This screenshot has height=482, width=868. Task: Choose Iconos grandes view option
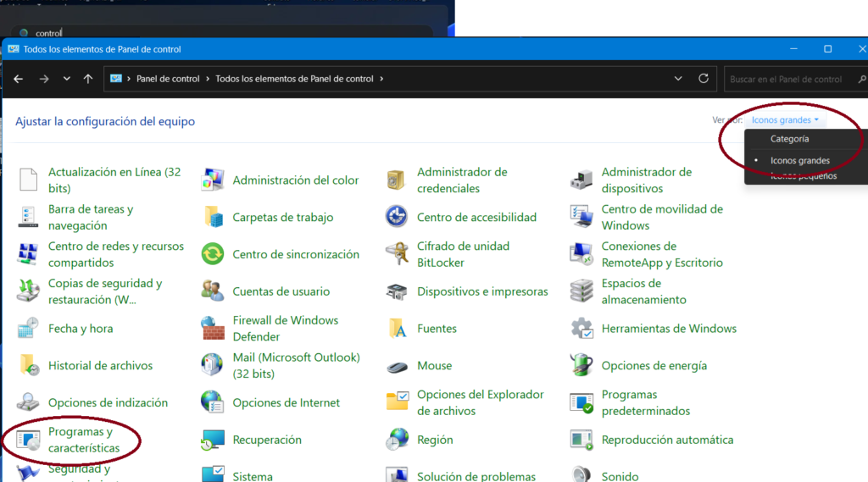coord(799,160)
